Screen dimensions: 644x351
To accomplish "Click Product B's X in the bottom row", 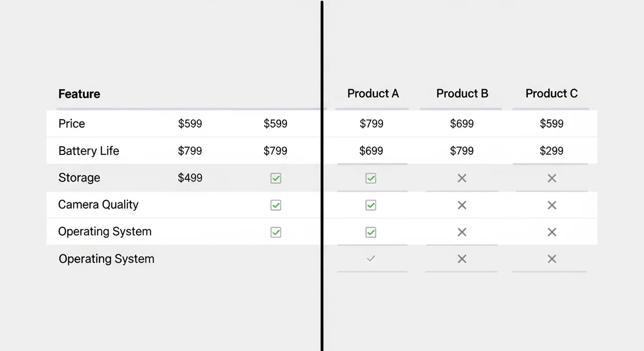I will pyautogui.click(x=462, y=259).
